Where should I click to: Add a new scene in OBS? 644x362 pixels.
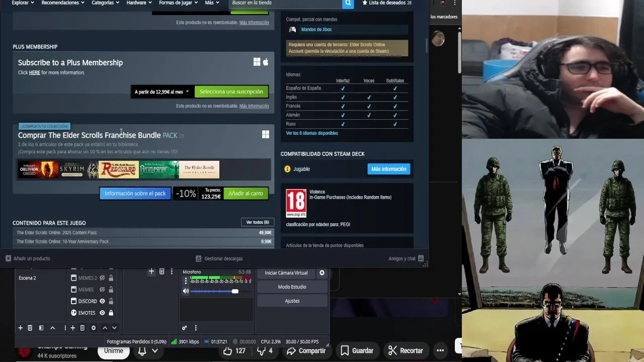20,328
